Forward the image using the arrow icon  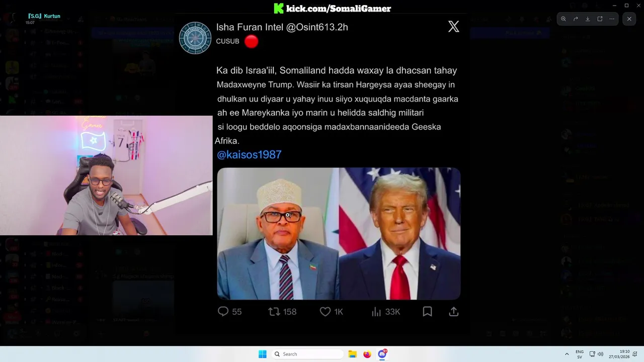[576, 19]
